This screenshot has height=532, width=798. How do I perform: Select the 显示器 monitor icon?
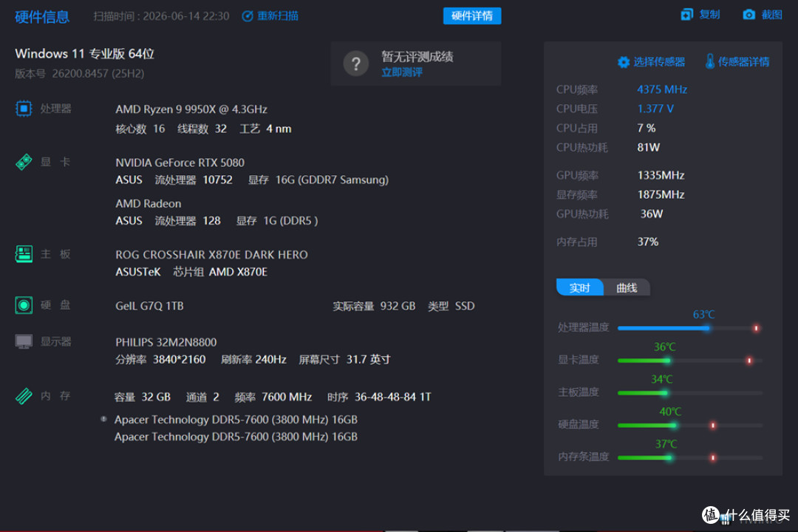click(x=24, y=341)
